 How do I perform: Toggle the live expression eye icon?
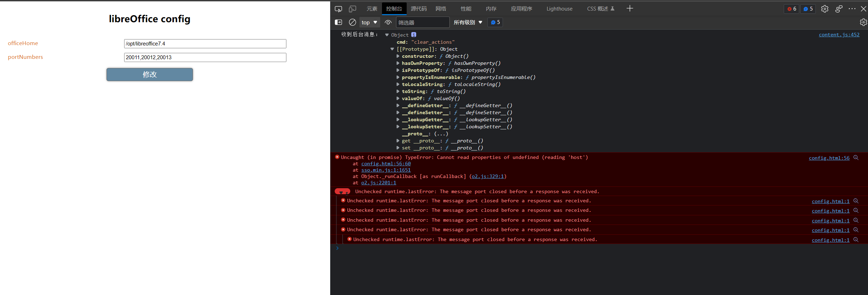pyautogui.click(x=388, y=22)
